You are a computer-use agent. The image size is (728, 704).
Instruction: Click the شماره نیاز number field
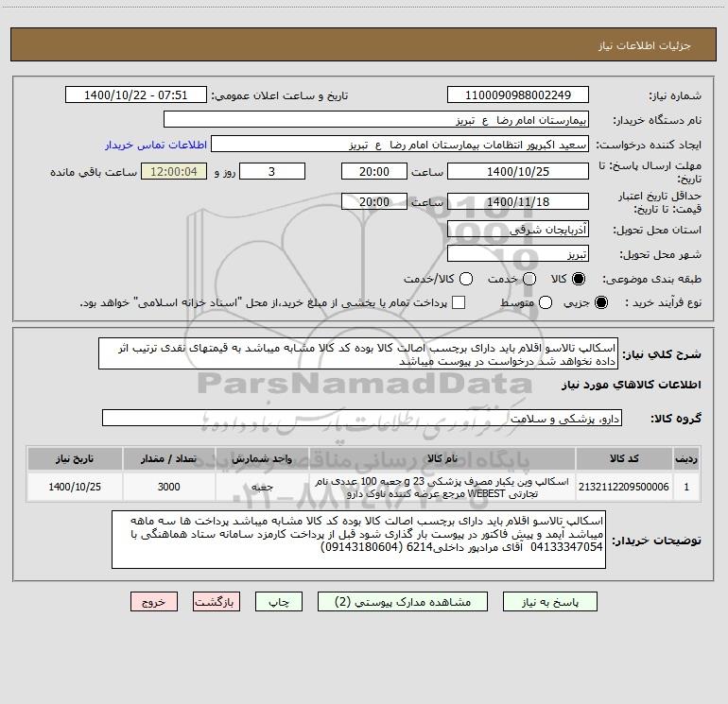click(518, 94)
